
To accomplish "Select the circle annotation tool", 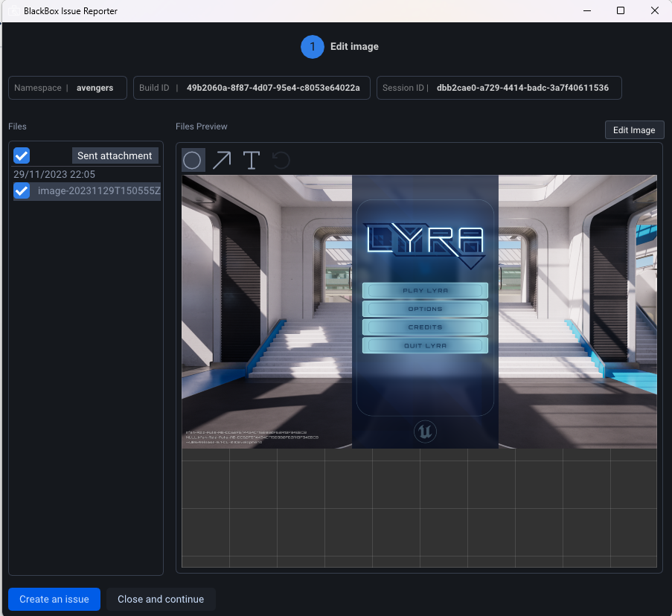I will [x=193, y=160].
